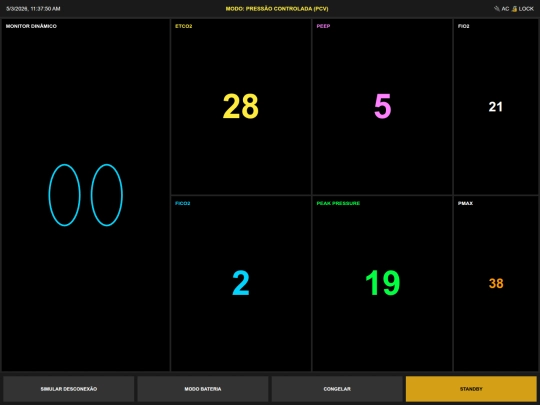Click the FIO2 value 21

tap(496, 107)
